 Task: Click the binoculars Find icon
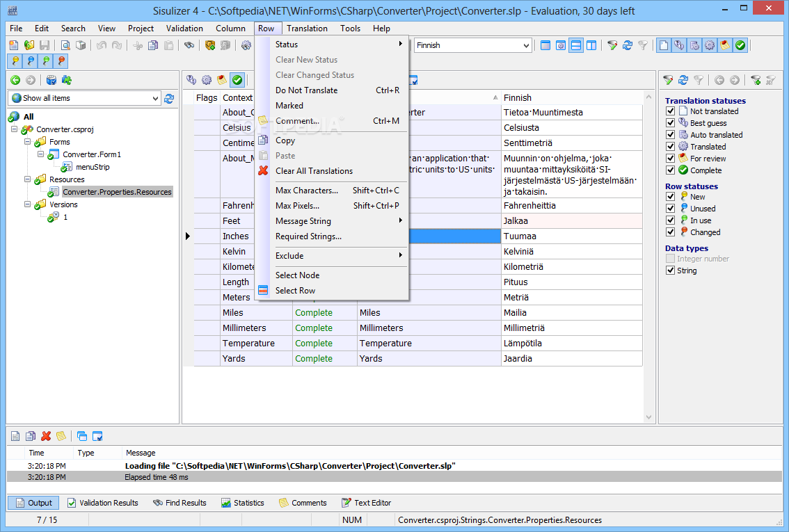189,45
